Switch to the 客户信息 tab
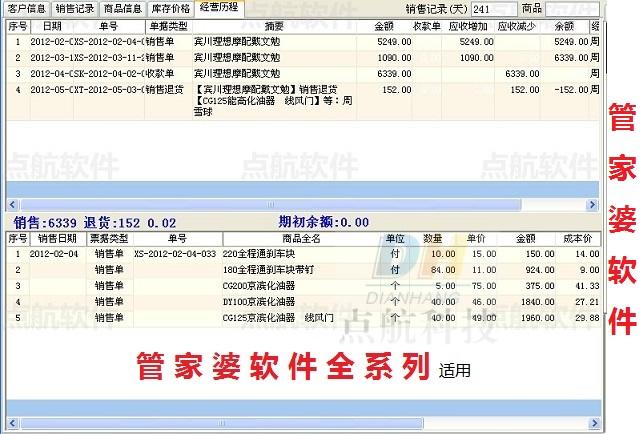 tap(27, 9)
